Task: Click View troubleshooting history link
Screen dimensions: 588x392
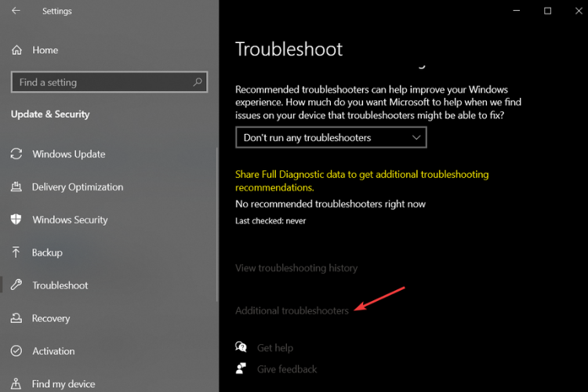Action: pyautogui.click(x=296, y=268)
